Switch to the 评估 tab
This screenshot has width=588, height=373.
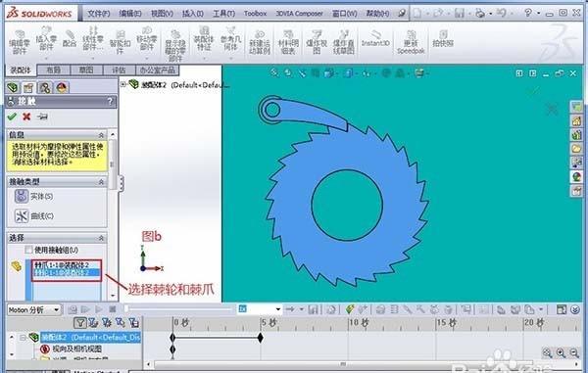(x=119, y=70)
